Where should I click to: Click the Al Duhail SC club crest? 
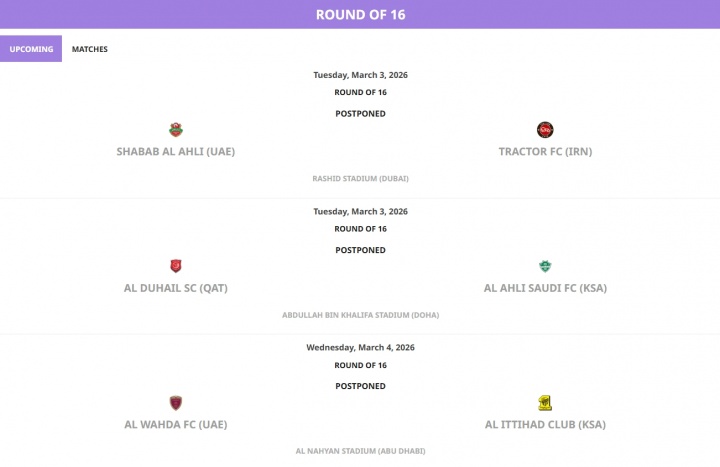tap(176, 266)
